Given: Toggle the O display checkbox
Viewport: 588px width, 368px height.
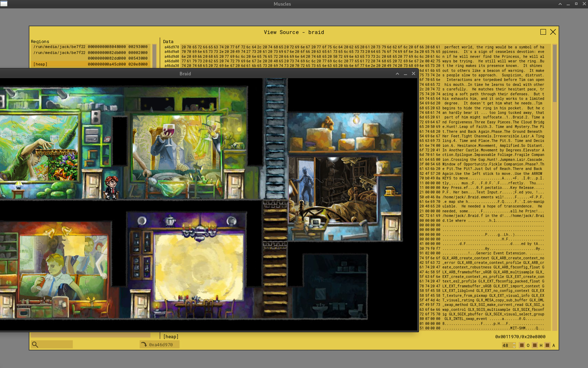Looking at the screenshot, I should coord(521,345).
